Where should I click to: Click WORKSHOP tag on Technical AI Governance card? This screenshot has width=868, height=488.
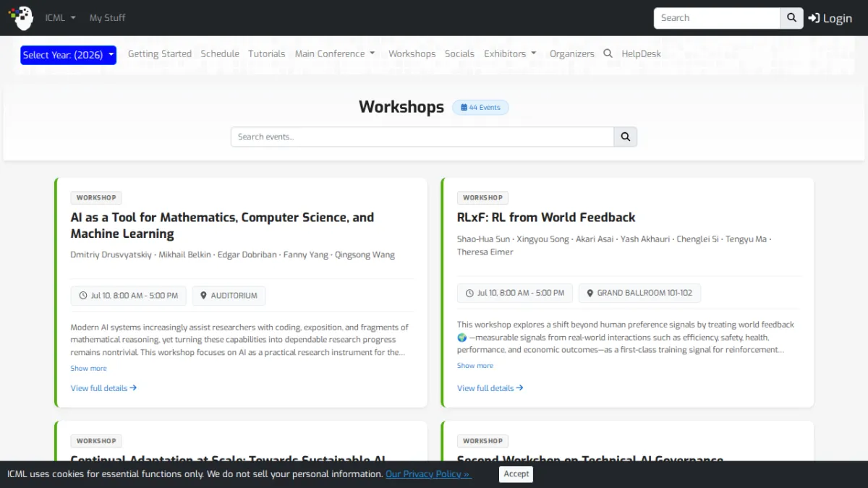(482, 441)
